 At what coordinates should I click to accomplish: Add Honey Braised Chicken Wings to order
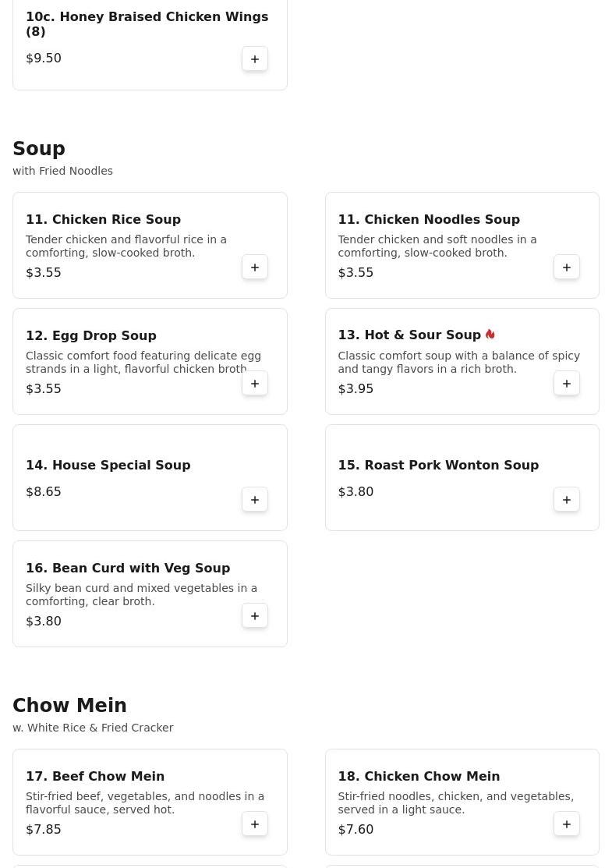pos(255,59)
